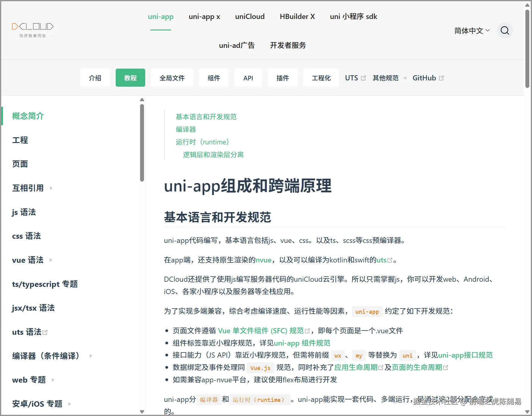Jump to 逻辑层和渲染层分离 in the table of contents
Viewport: 532px width, 416px height.
point(213,155)
